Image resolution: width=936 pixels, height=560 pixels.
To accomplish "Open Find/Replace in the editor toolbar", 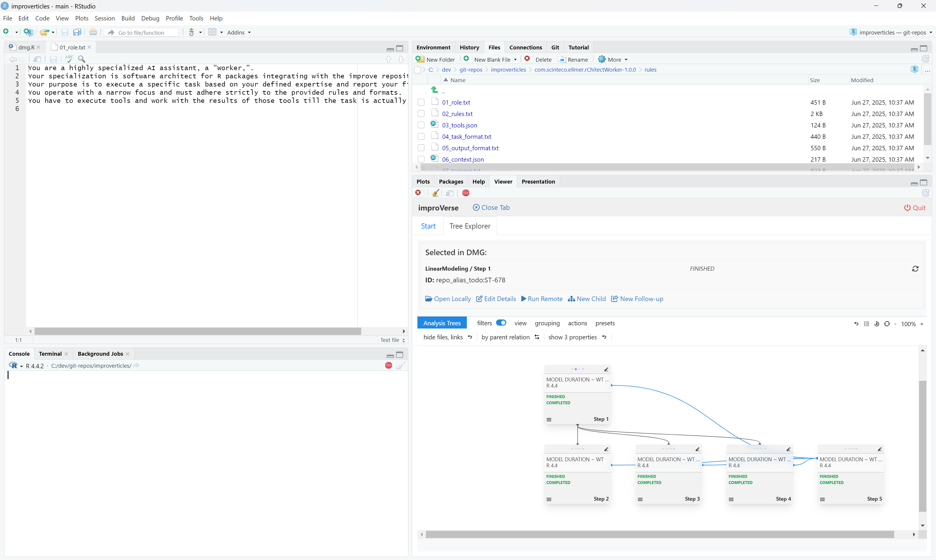I will coord(81,59).
